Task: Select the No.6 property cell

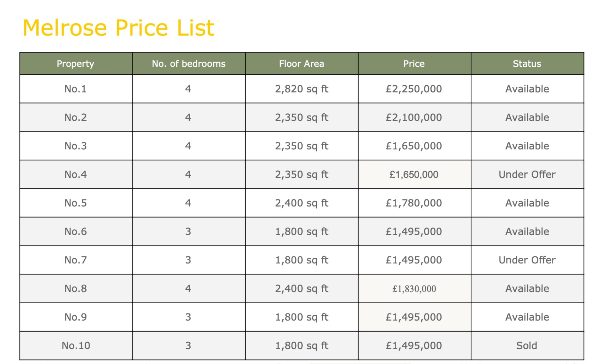Action: (x=76, y=231)
